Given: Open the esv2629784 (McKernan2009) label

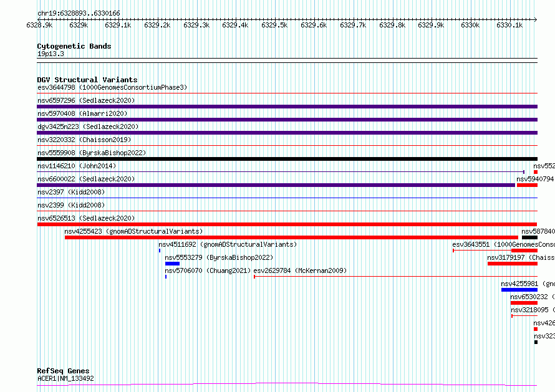Looking at the screenshot, I should click(300, 270).
